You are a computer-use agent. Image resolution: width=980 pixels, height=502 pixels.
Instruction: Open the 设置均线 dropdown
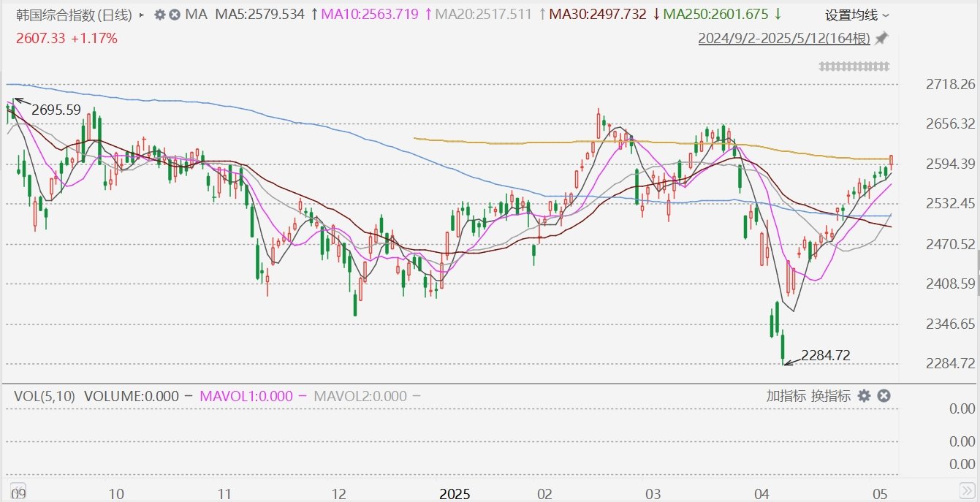click(x=857, y=15)
